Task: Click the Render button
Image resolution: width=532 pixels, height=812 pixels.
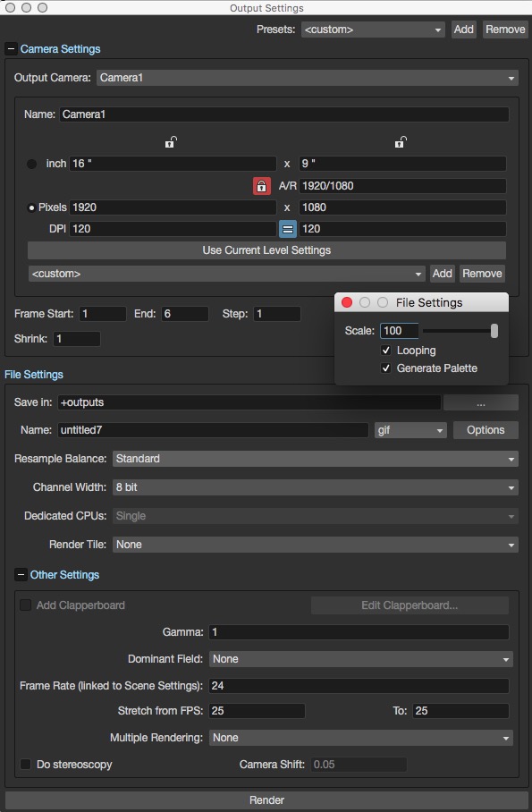Action: click(266, 800)
